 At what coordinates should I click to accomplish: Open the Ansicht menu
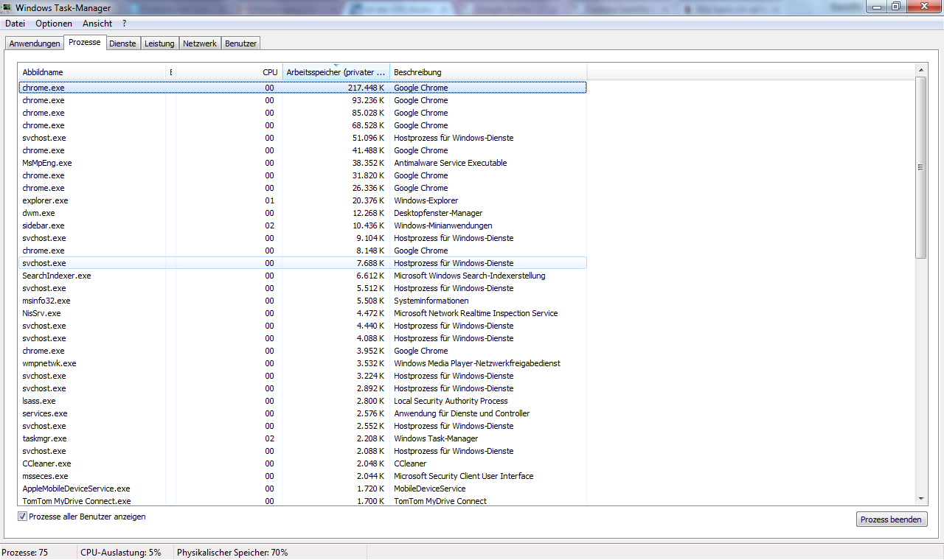97,24
